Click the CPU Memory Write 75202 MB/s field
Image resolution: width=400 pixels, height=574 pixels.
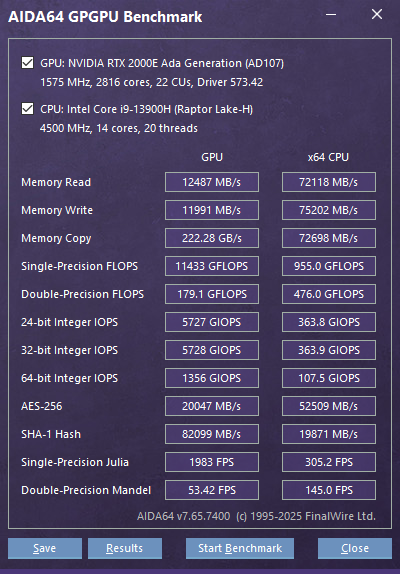point(329,210)
